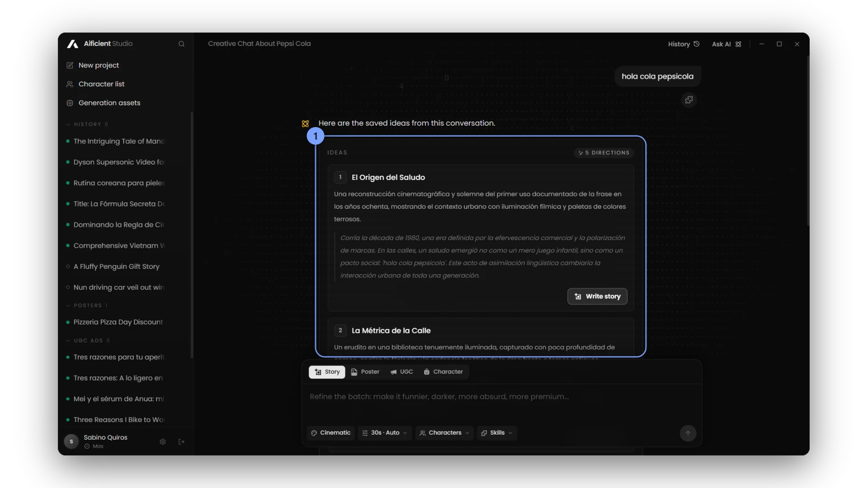Image resolution: width=868 pixels, height=488 pixels.
Task: Open 'Pizzeria Pizza Day Discount' poster
Action: (118, 322)
